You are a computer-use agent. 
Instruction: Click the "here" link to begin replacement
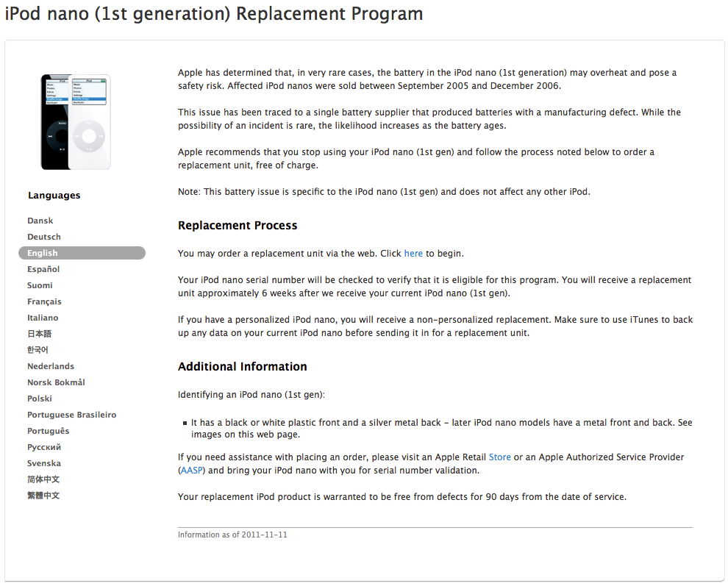(x=413, y=254)
